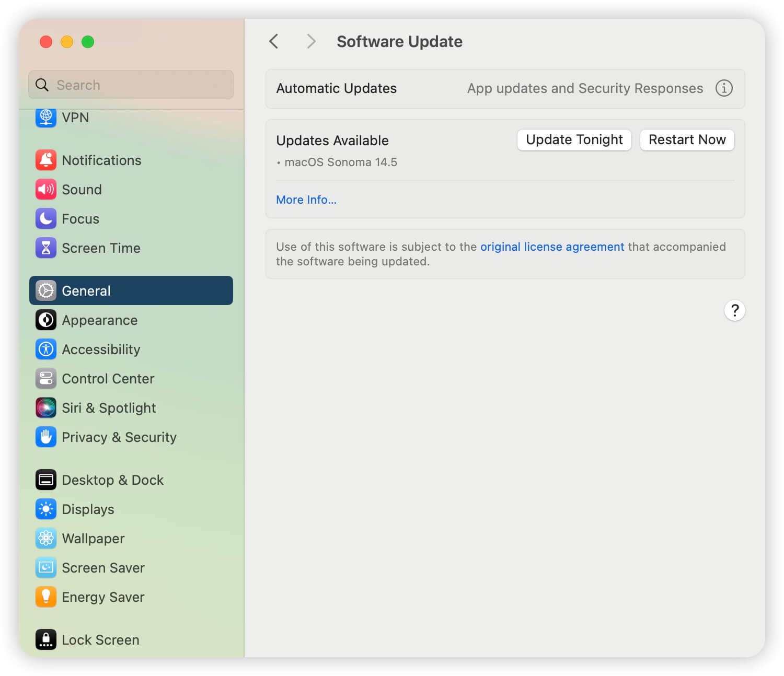Click Restart Now button
This screenshot has width=784, height=676.
pyautogui.click(x=687, y=140)
